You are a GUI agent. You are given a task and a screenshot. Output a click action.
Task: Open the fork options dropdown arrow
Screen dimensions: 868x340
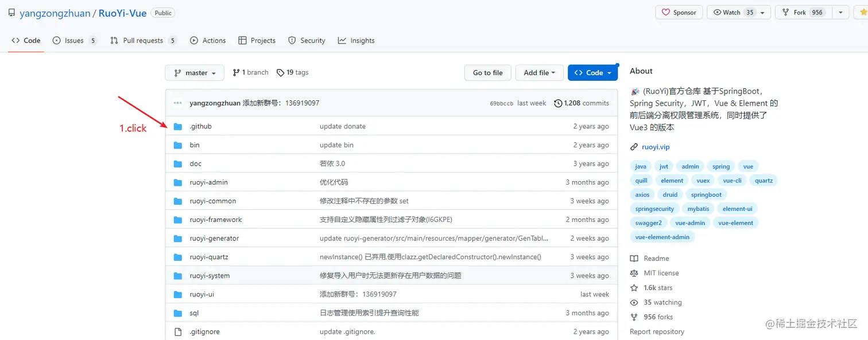[x=840, y=13]
